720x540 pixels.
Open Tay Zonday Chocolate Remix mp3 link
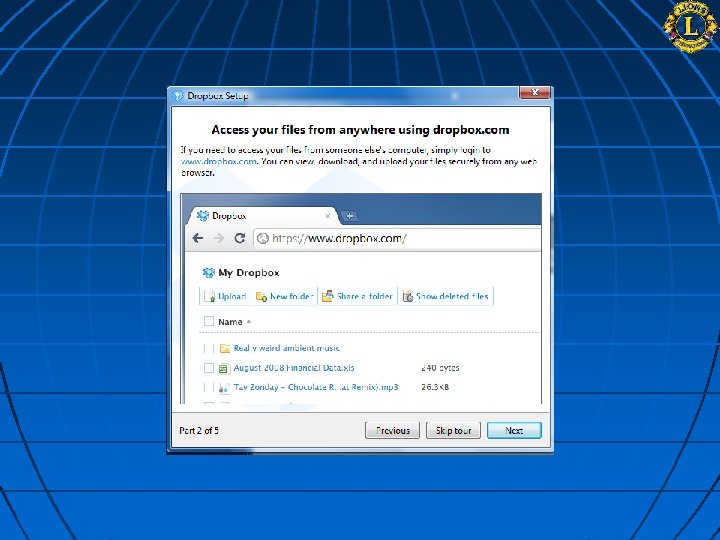(x=316, y=387)
